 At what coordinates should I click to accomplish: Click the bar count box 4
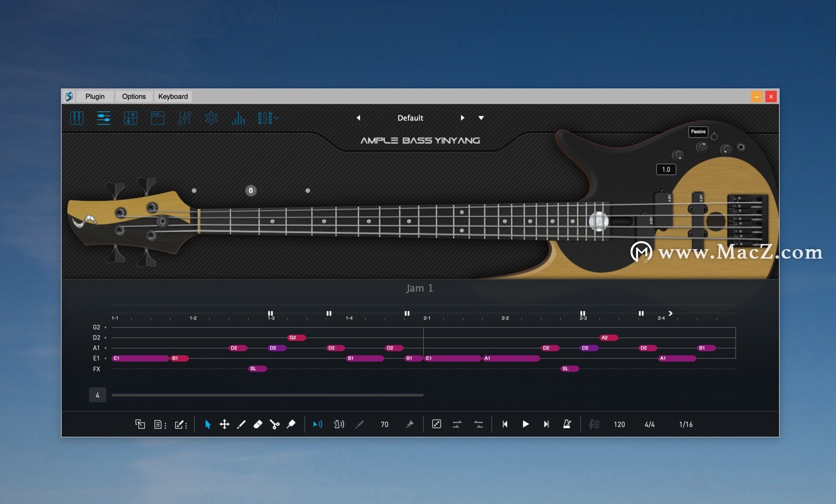[98, 395]
